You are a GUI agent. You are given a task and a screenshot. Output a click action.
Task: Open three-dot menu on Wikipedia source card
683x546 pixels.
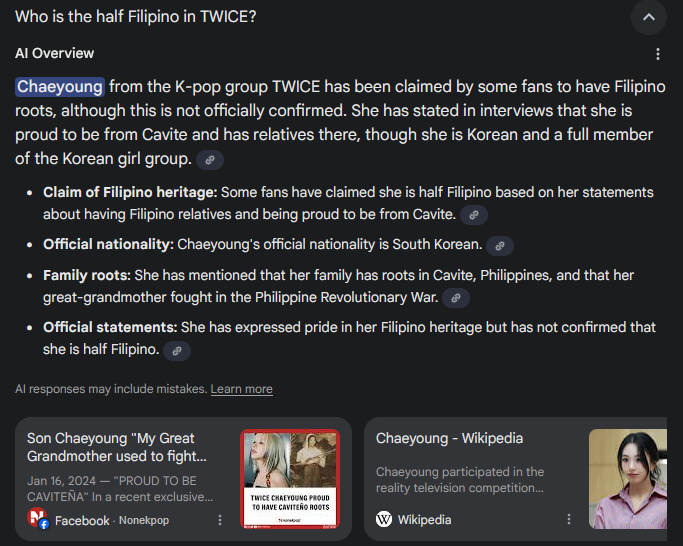coord(569,519)
